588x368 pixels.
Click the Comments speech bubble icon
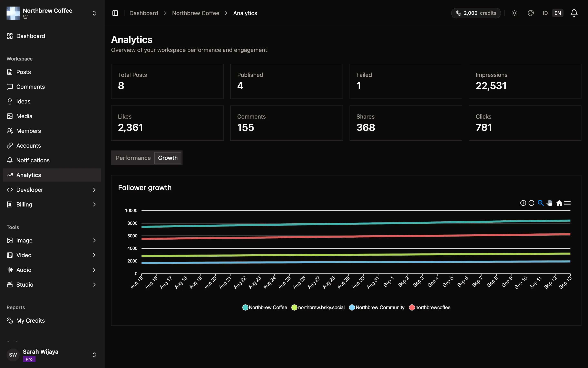[x=10, y=87]
